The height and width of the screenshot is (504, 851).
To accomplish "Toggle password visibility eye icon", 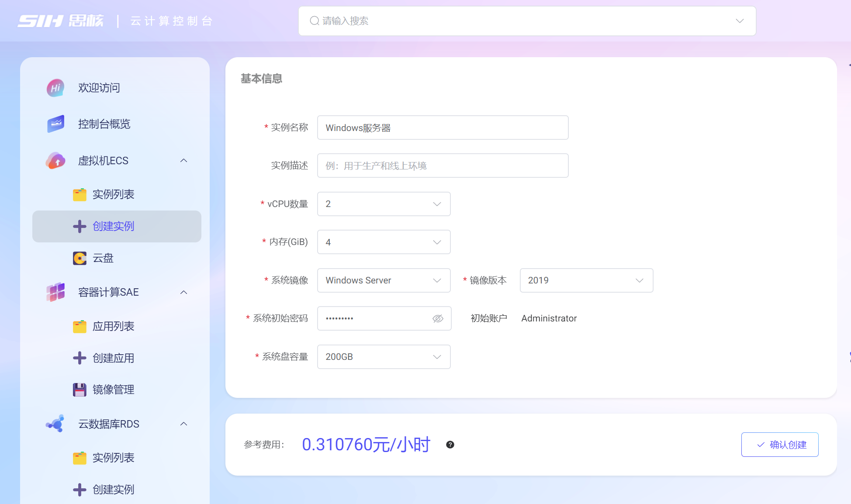I will [x=438, y=318].
